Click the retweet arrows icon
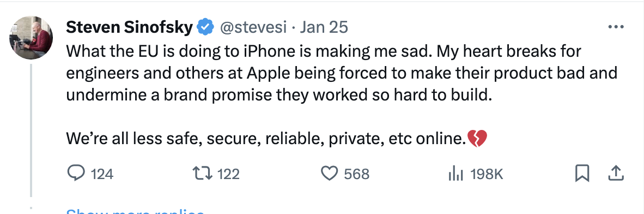 tap(203, 174)
